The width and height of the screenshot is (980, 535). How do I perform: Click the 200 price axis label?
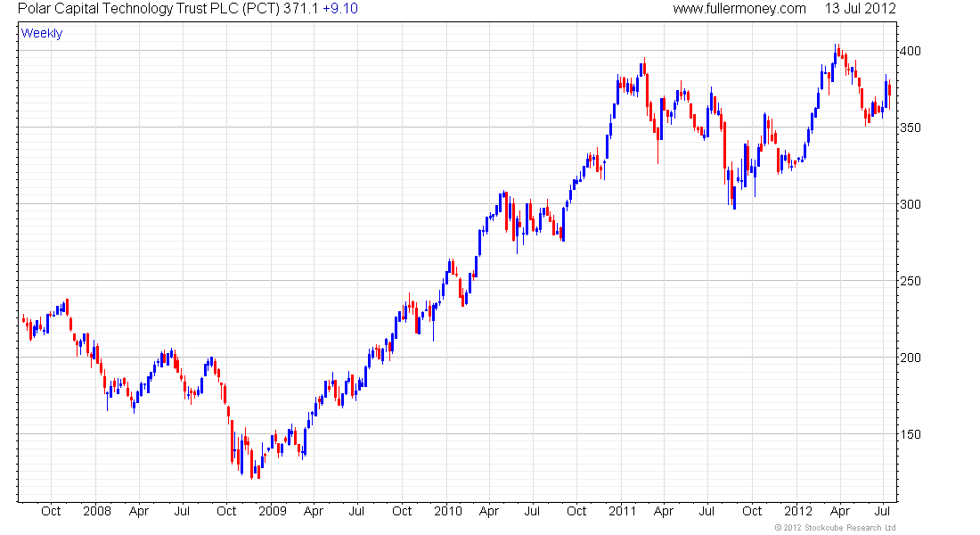click(910, 358)
